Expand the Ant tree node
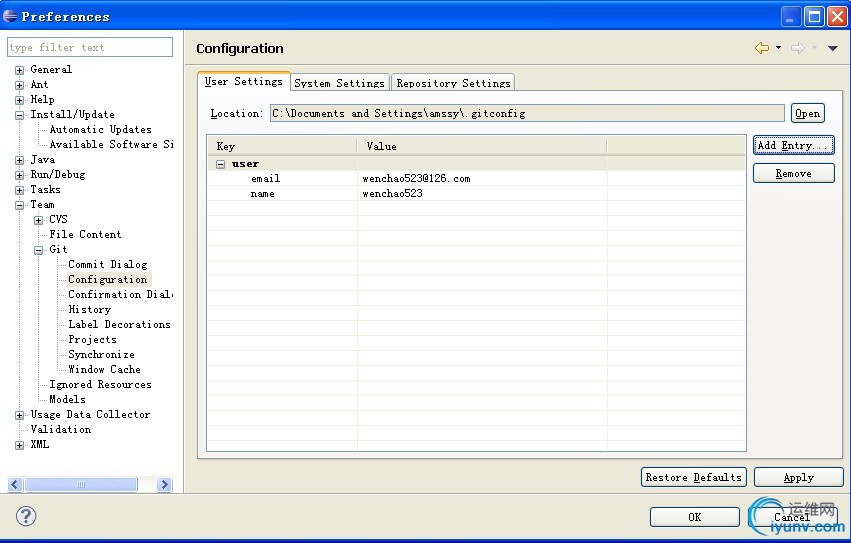Image resolution: width=851 pixels, height=543 pixels. coord(20,85)
